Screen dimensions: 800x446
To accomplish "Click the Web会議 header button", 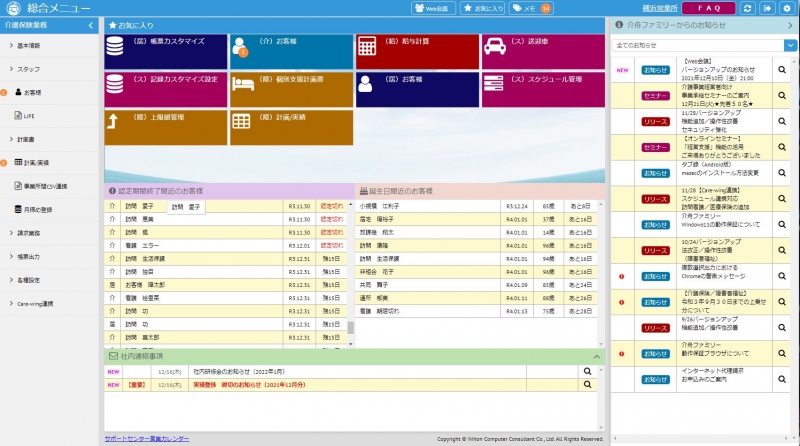I will click(x=433, y=8).
